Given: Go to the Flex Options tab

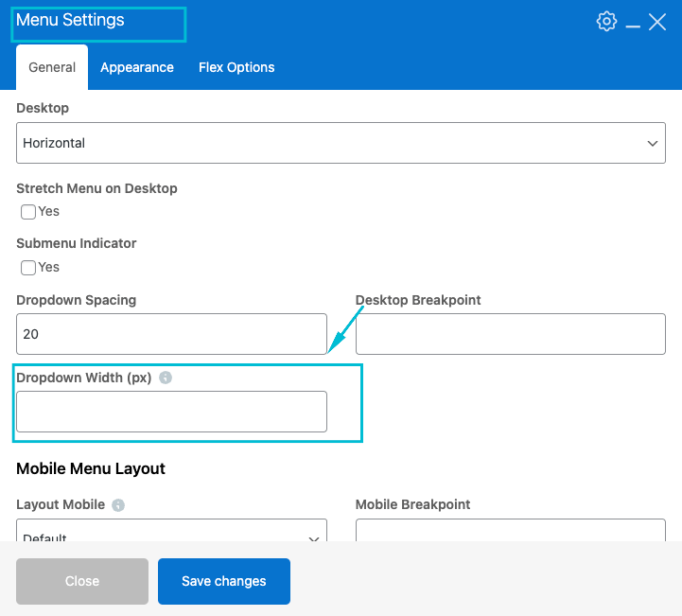Looking at the screenshot, I should (236, 67).
